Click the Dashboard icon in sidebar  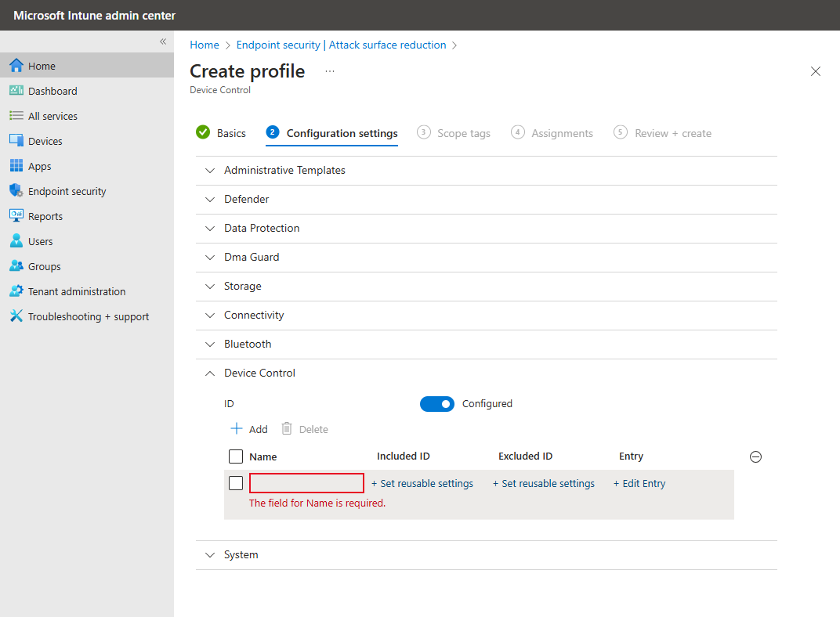pos(16,91)
